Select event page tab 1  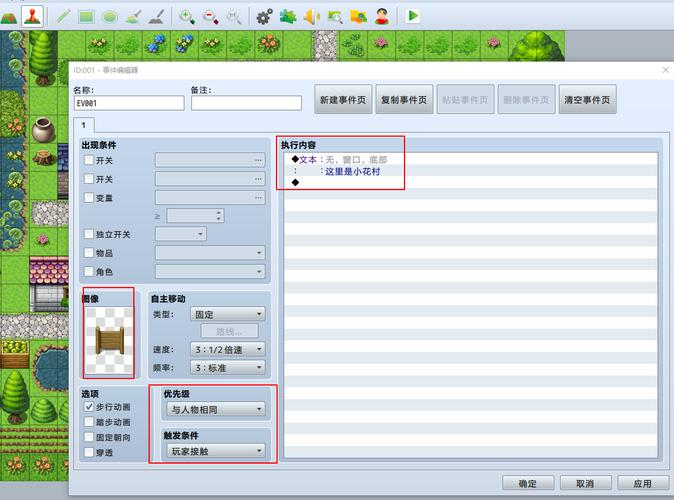84,125
